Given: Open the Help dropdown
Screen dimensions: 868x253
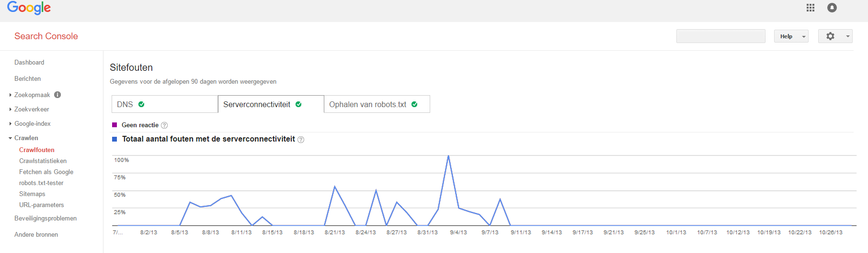Looking at the screenshot, I should 791,36.
